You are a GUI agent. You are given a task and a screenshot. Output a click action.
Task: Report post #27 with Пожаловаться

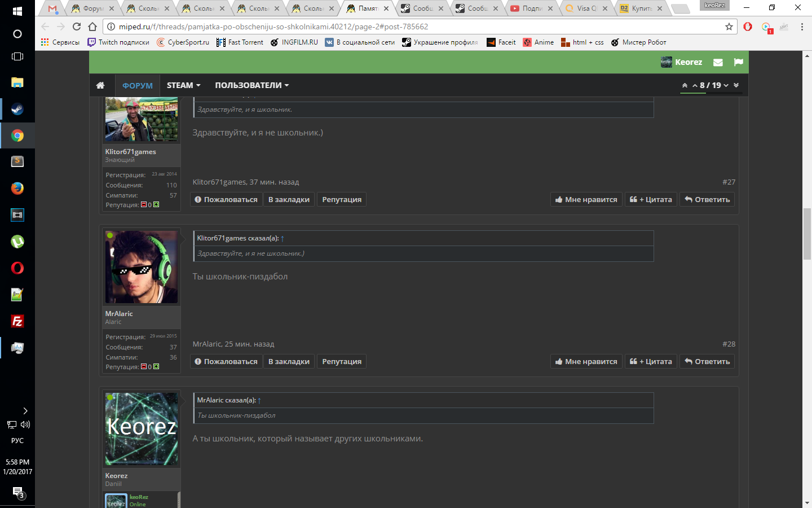point(226,199)
